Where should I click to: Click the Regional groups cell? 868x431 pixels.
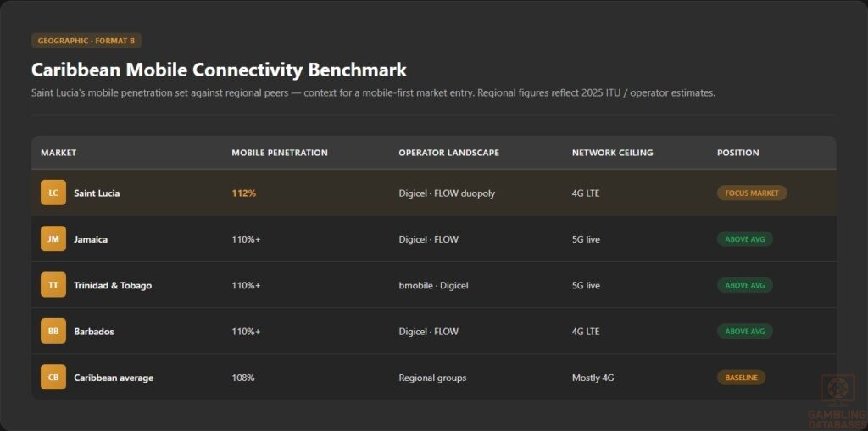[432, 378]
